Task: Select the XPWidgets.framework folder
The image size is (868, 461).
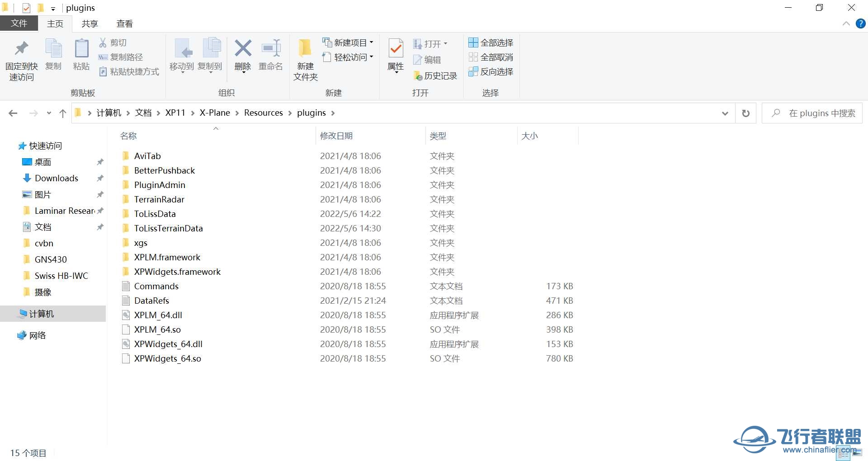Action: coord(177,272)
